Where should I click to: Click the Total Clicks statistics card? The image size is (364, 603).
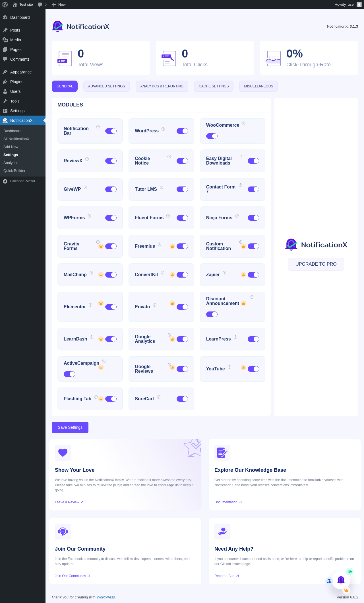pyautogui.click(x=205, y=58)
